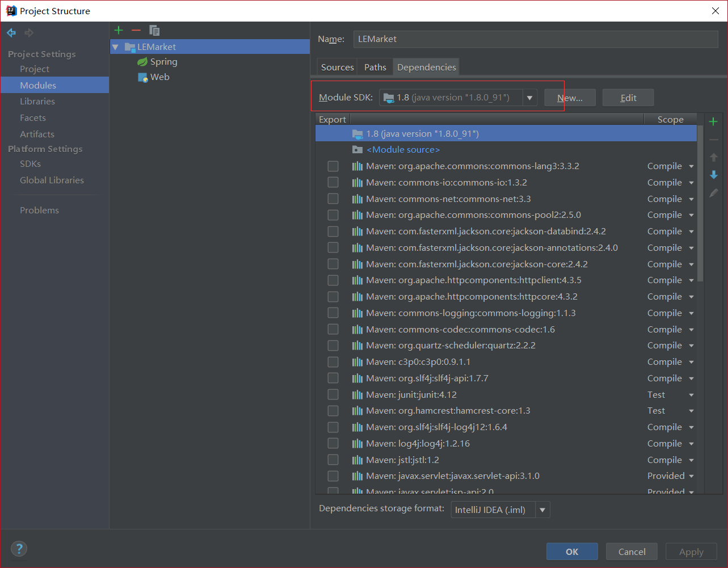Open Project under Project Settings

pyautogui.click(x=35, y=69)
